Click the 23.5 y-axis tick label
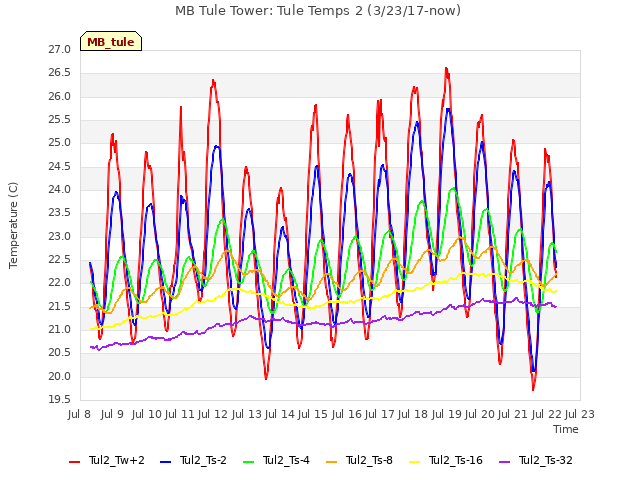640x480 pixels. [60, 213]
